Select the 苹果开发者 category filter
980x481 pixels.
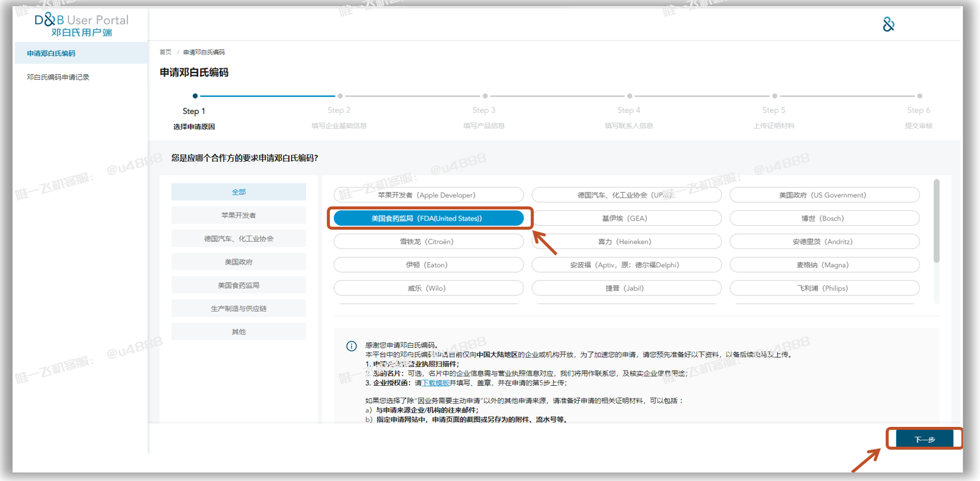tap(239, 215)
